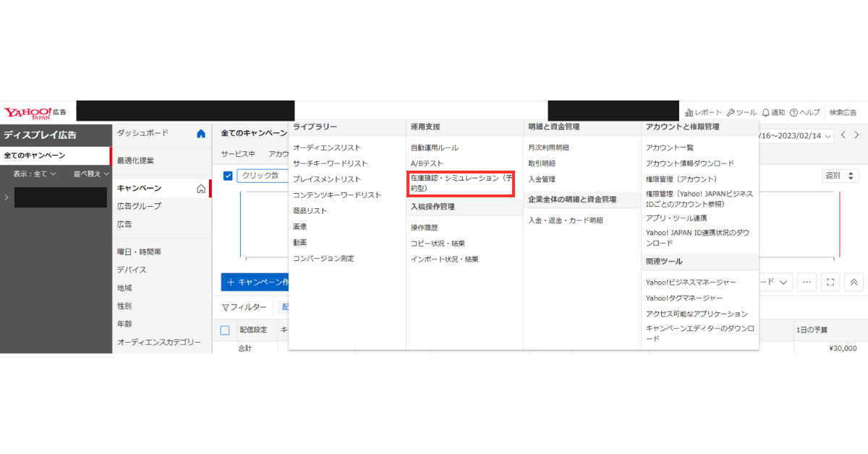Expand the 表示：全て filter dropdown

tap(34, 174)
